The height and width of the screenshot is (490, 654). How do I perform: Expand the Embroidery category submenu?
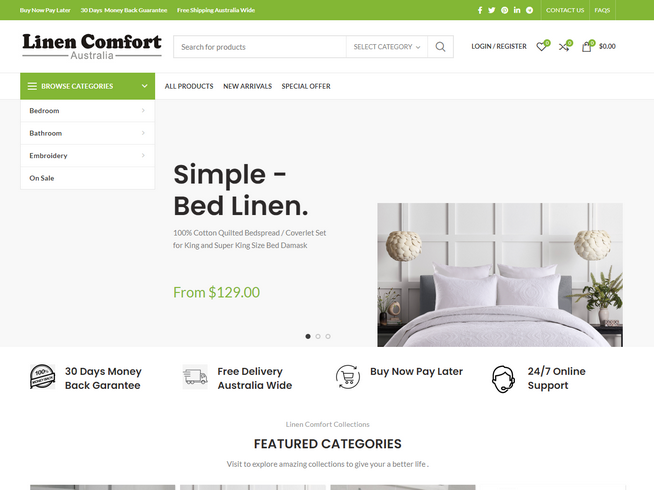coord(143,156)
